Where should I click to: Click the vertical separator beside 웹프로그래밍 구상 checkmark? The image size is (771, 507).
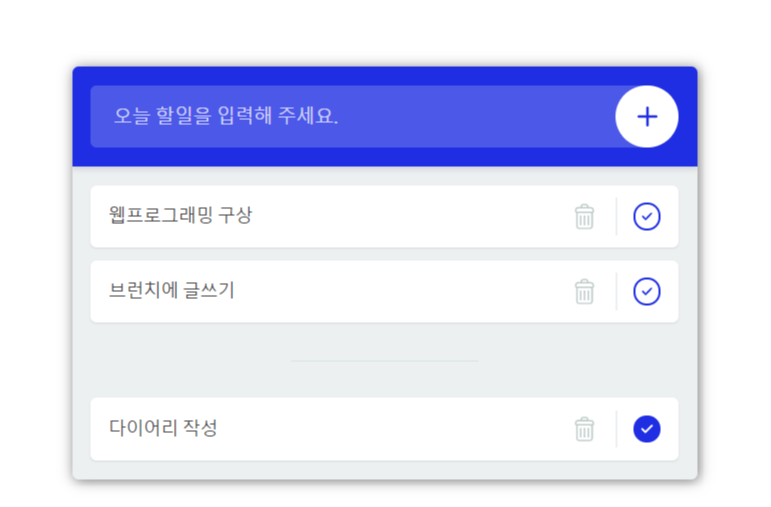click(x=616, y=216)
